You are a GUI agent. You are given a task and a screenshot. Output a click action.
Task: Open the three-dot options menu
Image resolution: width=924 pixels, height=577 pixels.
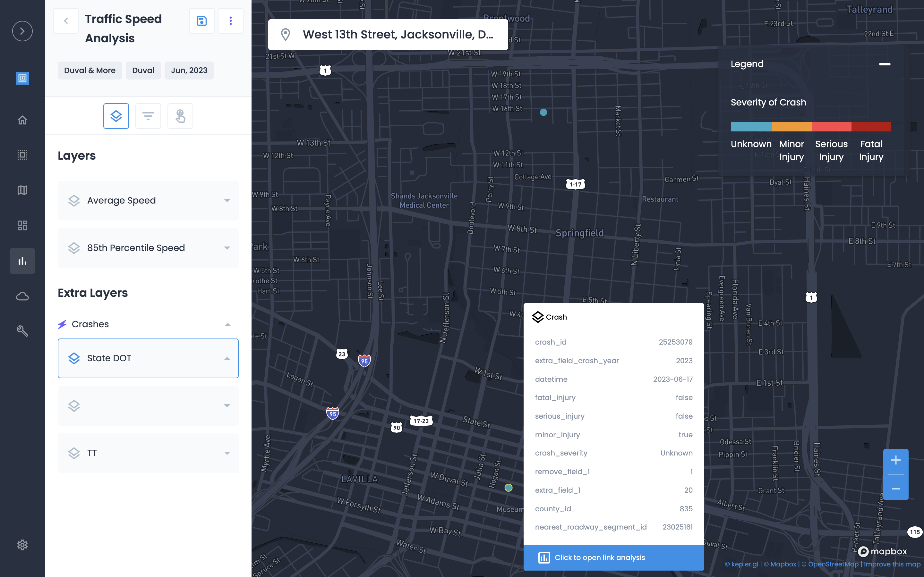[231, 21]
